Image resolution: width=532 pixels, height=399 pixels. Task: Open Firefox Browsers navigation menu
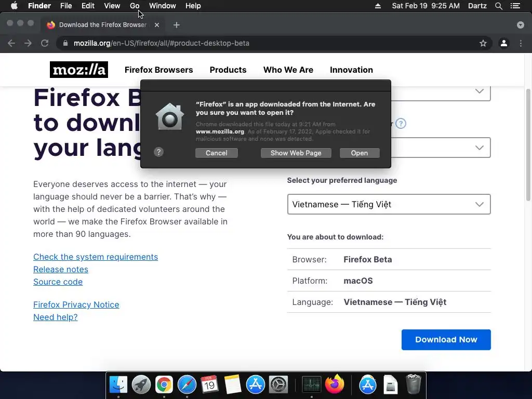159,70
